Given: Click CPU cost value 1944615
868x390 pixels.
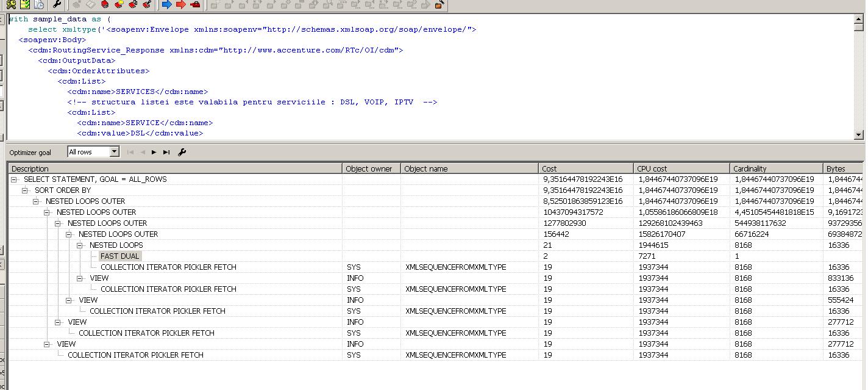Looking at the screenshot, I should click(653, 245).
